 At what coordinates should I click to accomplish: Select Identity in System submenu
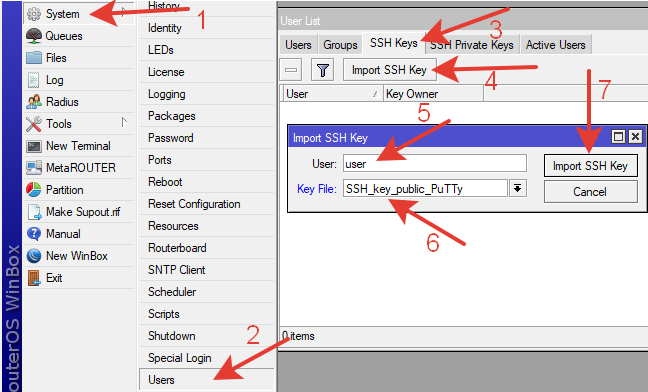click(207, 28)
